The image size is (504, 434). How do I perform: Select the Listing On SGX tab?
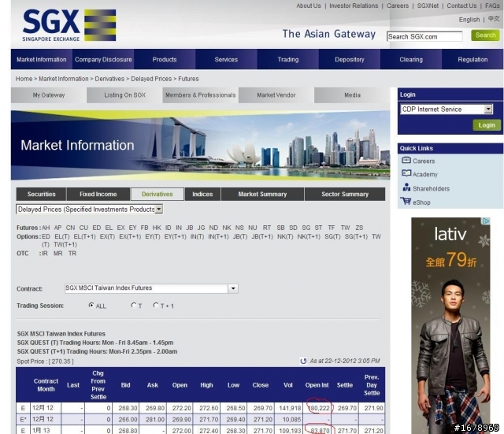coord(124,95)
